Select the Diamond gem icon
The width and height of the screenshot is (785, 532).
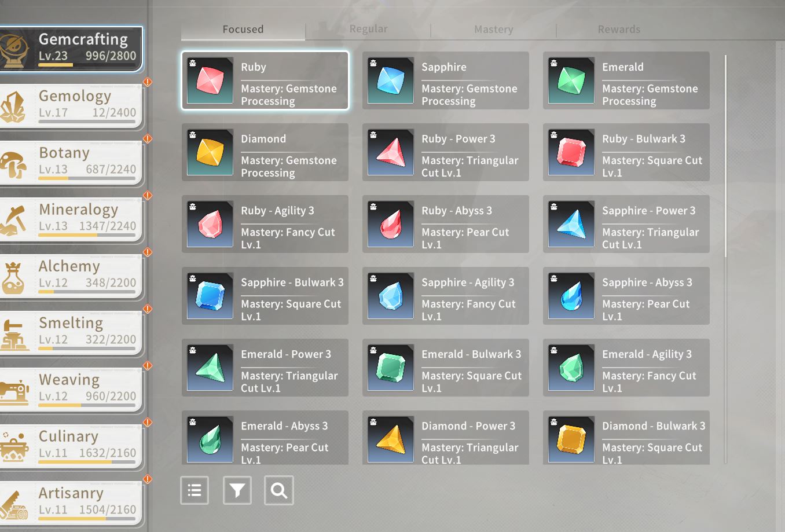coord(210,152)
